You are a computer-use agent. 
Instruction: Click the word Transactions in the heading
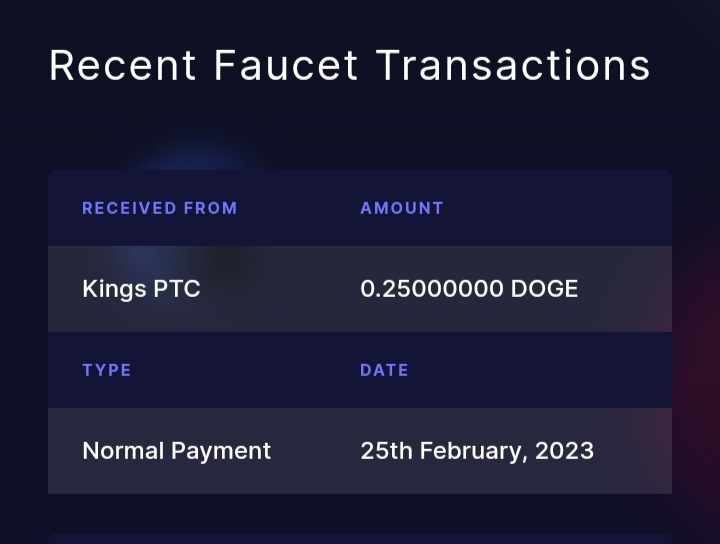[513, 65]
